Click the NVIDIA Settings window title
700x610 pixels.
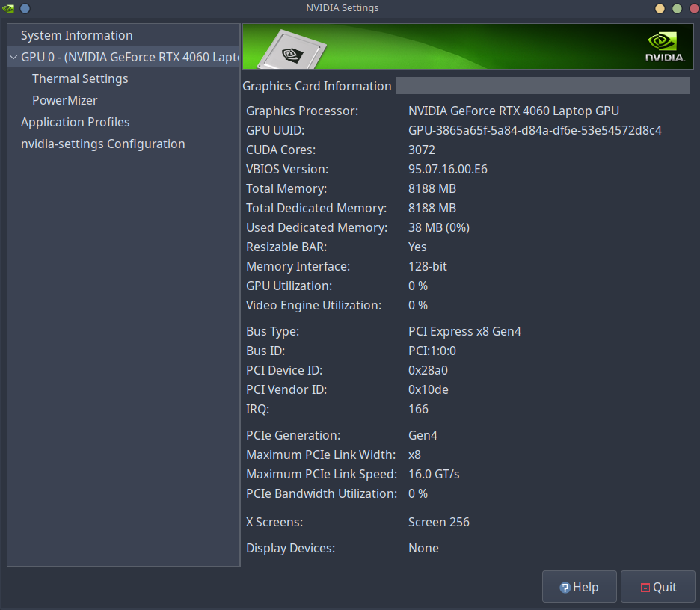click(343, 8)
